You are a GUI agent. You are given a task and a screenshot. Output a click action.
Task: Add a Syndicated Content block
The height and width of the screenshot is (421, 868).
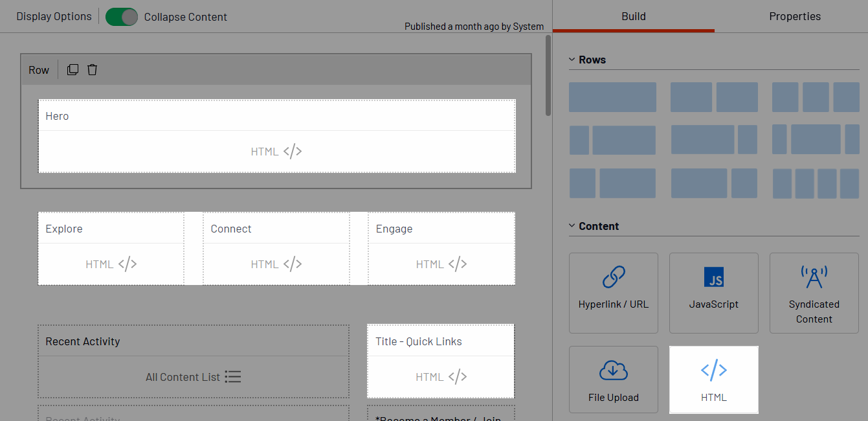tap(814, 293)
